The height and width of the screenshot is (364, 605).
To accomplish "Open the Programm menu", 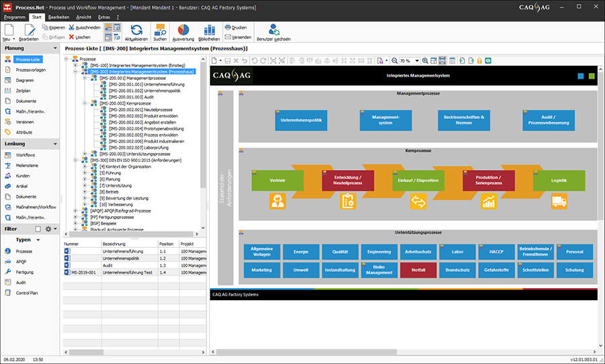I will pyautogui.click(x=14, y=17).
